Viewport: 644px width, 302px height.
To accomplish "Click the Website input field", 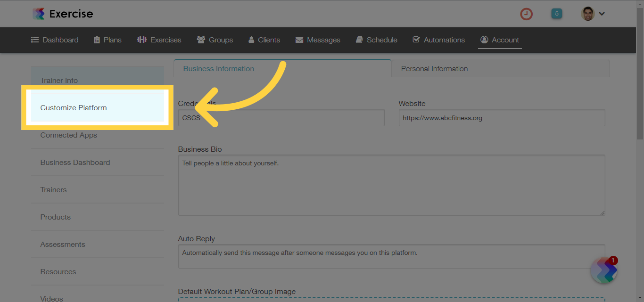I will point(501,117).
